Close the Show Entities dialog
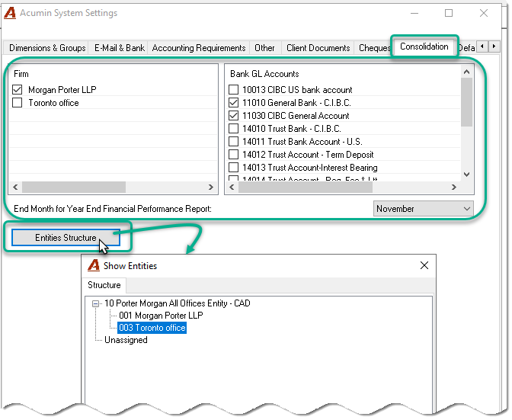 (424, 265)
